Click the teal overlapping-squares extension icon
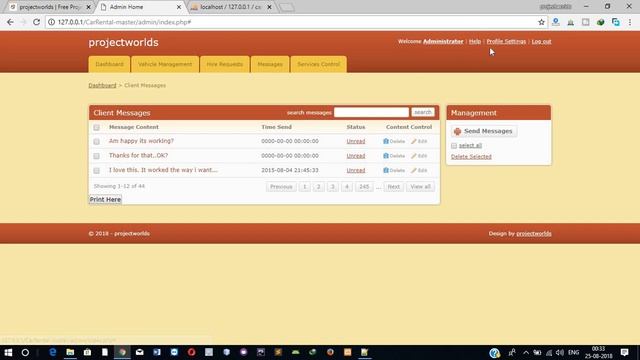The width and height of the screenshot is (640, 360). (616, 22)
